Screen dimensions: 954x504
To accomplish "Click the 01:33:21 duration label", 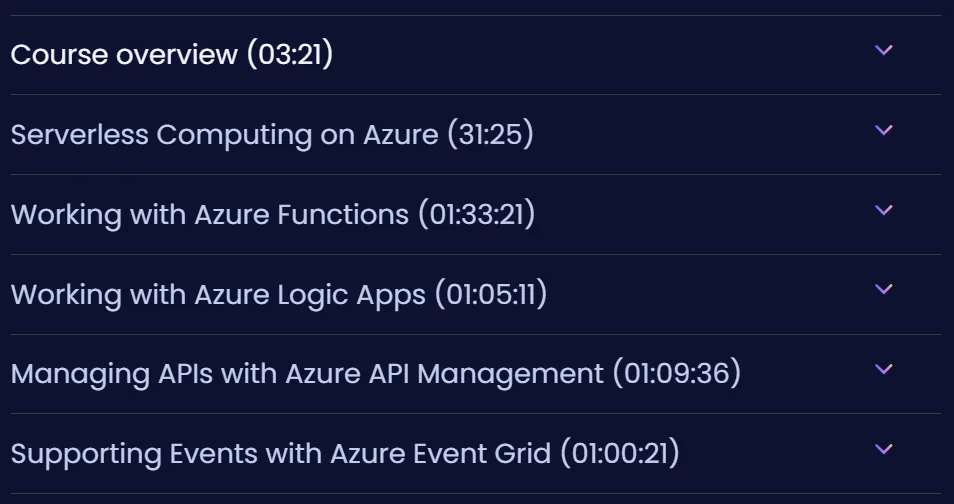I will coord(477,214).
